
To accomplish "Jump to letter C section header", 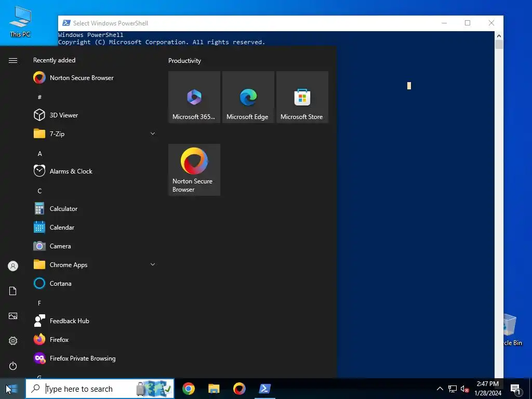I will coord(39,191).
